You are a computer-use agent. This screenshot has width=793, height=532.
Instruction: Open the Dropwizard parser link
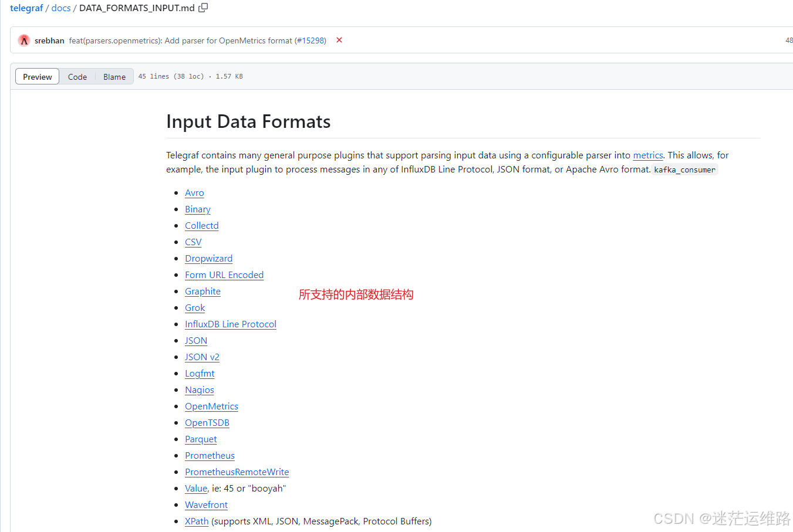209,259
